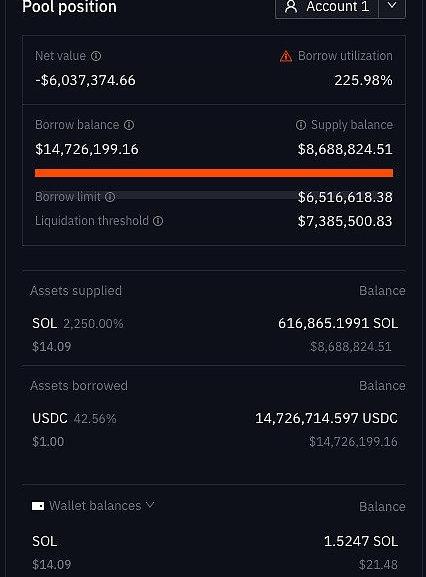Click the Pool position title
The height and width of the screenshot is (577, 426).
pos(70,7)
